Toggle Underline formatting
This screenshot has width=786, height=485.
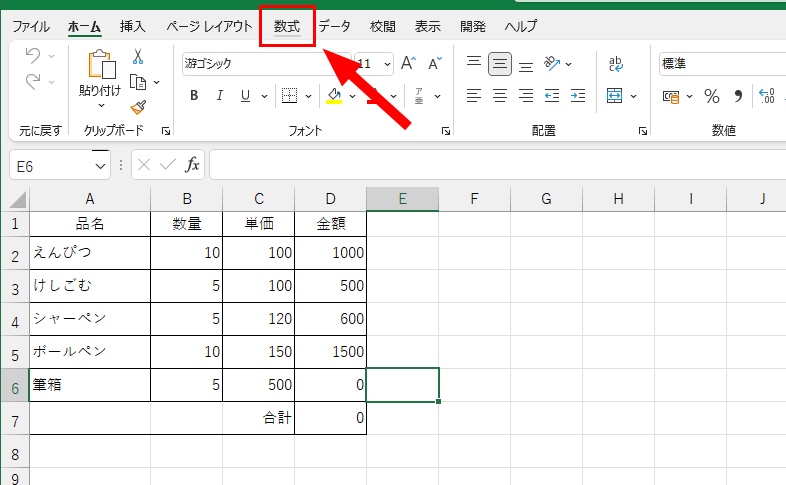(245, 95)
